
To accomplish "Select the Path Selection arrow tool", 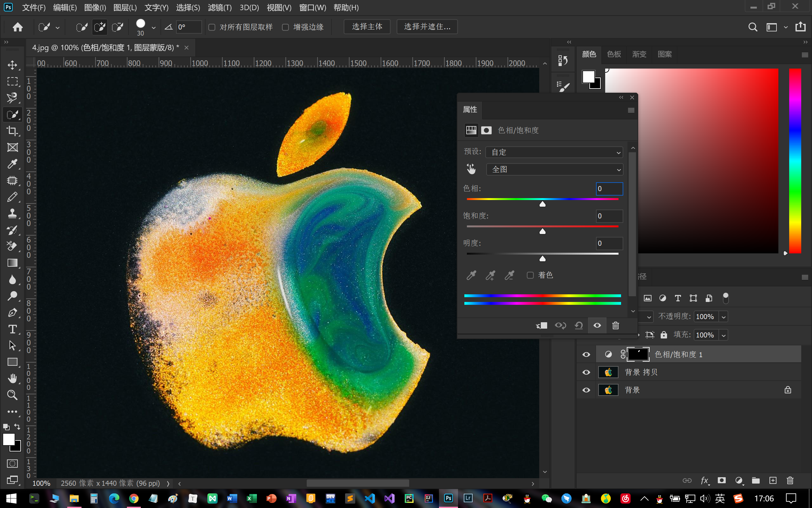I will 12,345.
